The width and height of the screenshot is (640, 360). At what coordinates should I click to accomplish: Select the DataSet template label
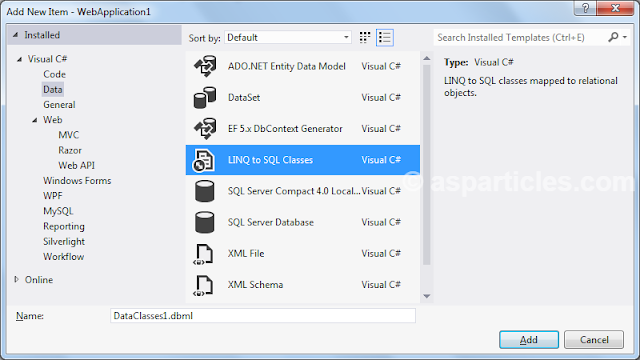tap(244, 98)
